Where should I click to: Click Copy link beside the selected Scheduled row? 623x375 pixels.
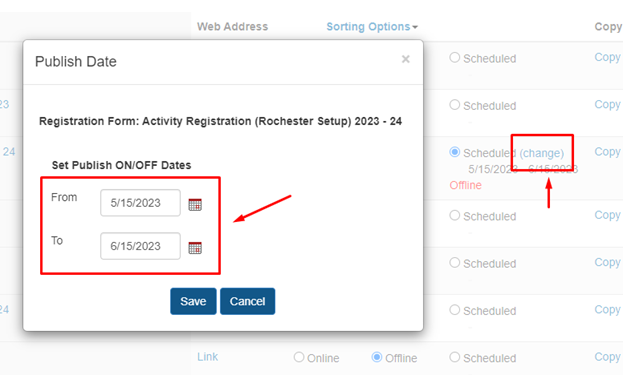(608, 152)
